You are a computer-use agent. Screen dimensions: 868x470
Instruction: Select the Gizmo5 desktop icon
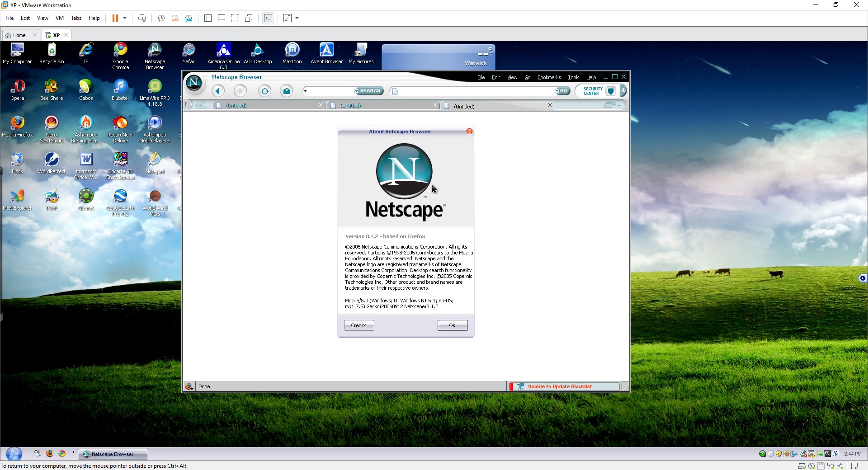pyautogui.click(x=86, y=200)
